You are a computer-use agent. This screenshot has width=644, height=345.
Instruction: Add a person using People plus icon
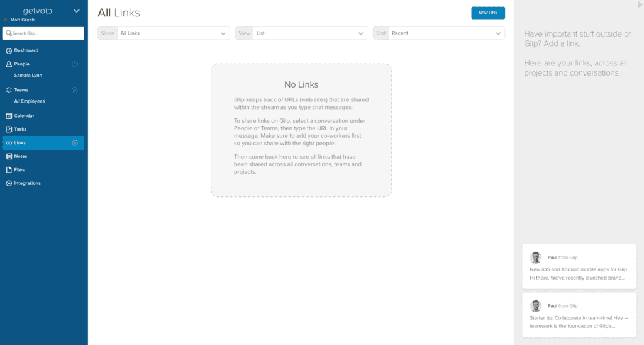point(75,64)
